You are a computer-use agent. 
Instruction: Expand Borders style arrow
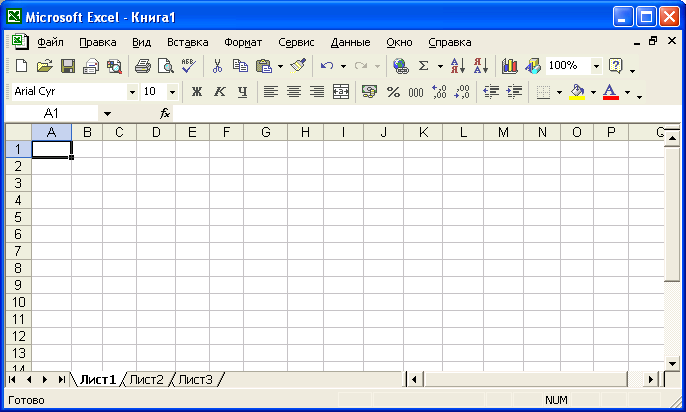[x=559, y=92]
